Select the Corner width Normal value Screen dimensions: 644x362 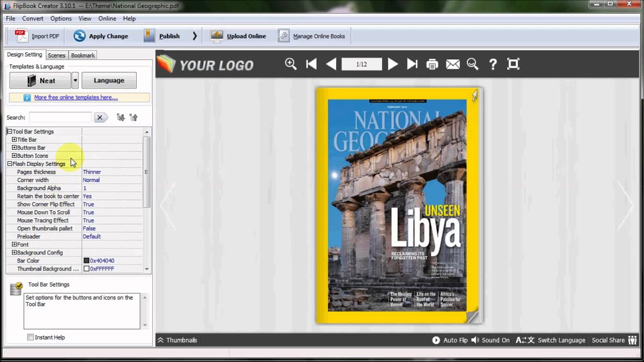91,180
